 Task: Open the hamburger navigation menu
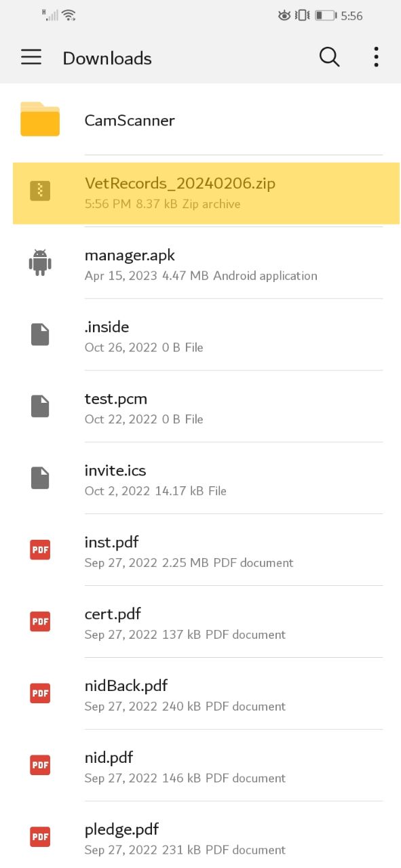[31, 58]
